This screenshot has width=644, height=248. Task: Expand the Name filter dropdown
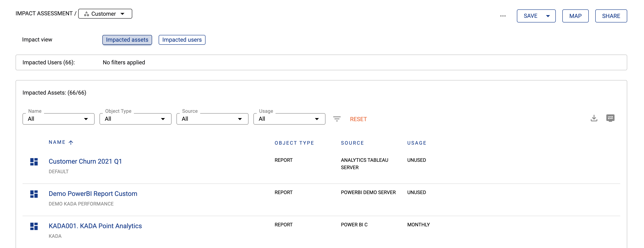point(58,119)
